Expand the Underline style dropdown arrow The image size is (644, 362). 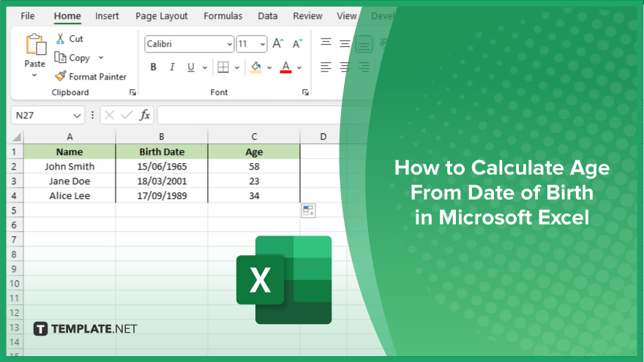(x=204, y=67)
